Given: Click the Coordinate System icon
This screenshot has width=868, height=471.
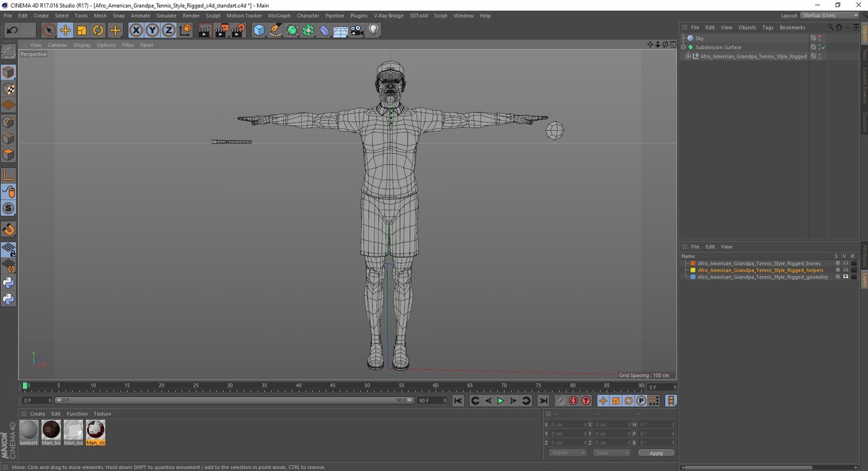Looking at the screenshot, I should pos(185,30).
